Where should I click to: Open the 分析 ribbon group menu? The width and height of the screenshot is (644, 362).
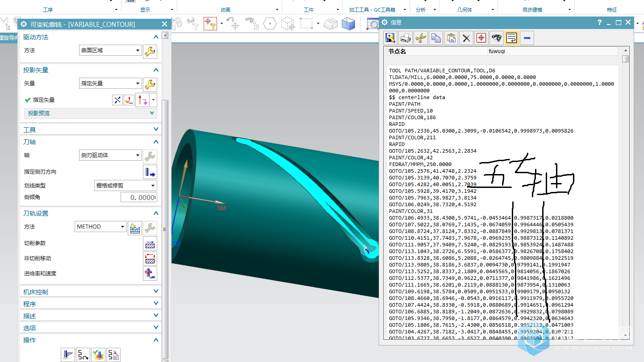tap(435, 9)
